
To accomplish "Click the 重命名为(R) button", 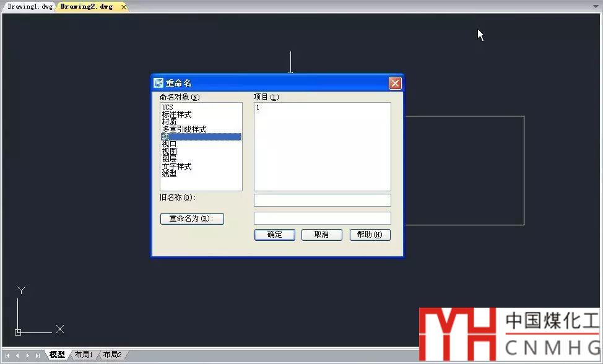I will click(192, 219).
